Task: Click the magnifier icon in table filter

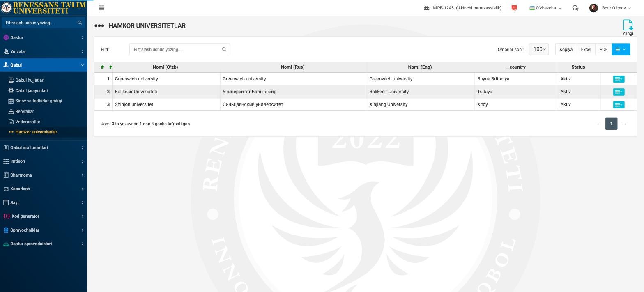Action: pos(224,49)
